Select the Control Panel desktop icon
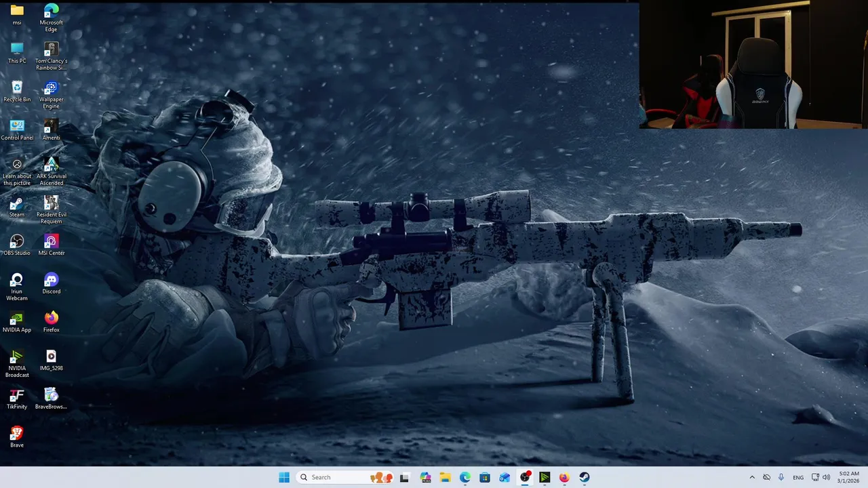The image size is (868, 488). point(17,130)
